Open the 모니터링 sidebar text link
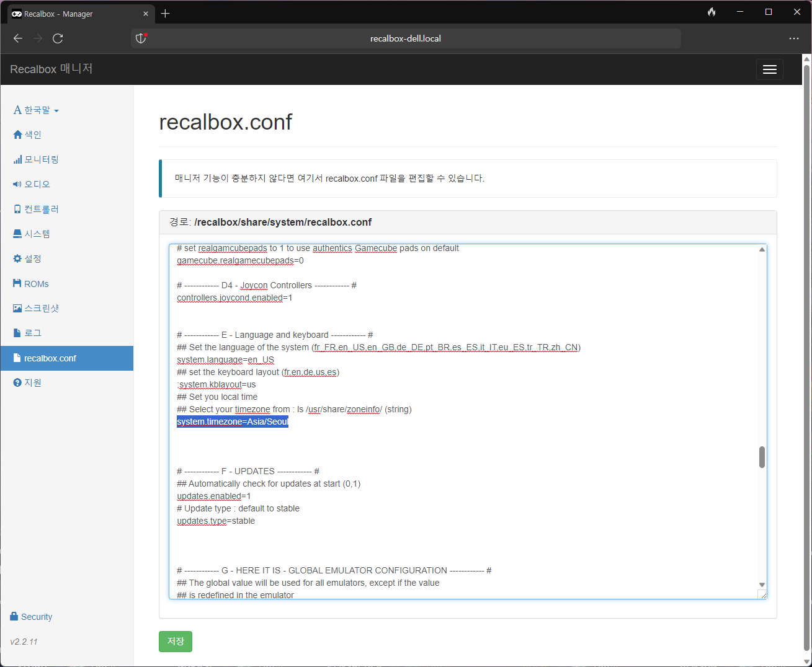 tap(42, 159)
